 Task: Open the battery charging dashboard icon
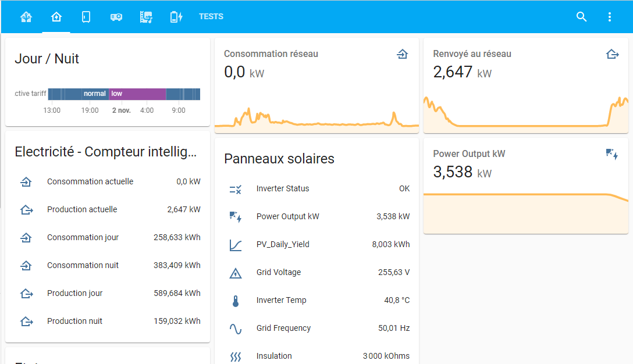(x=176, y=17)
